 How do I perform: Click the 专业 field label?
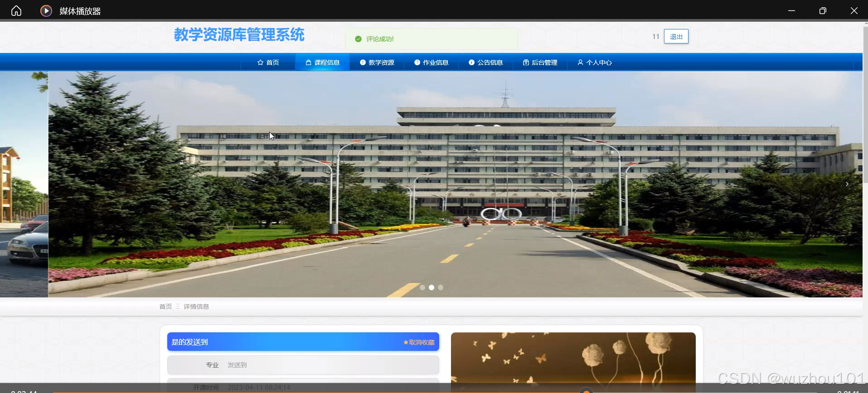click(212, 365)
